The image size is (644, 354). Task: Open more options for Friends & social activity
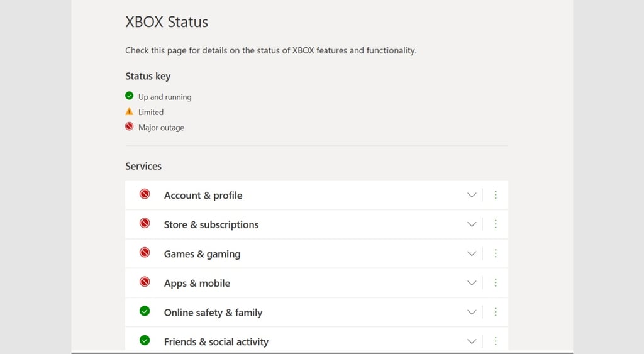click(x=496, y=341)
